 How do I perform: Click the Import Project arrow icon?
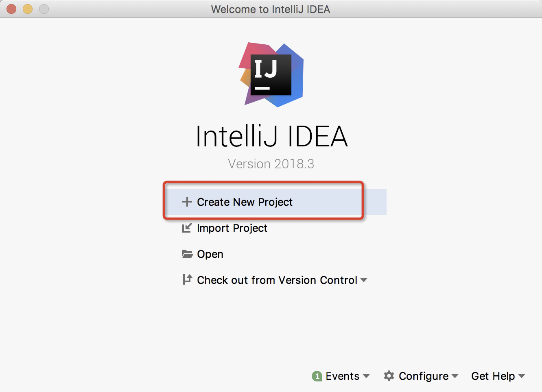[x=187, y=228]
